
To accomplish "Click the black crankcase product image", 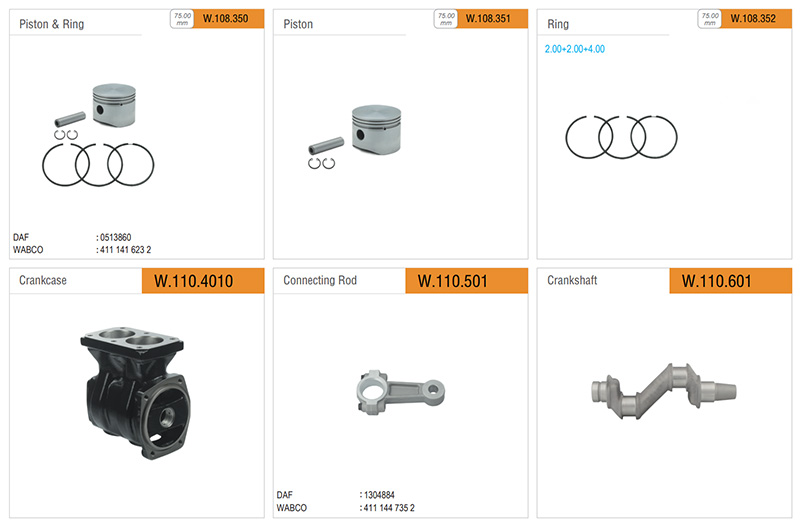I will click(x=135, y=393).
